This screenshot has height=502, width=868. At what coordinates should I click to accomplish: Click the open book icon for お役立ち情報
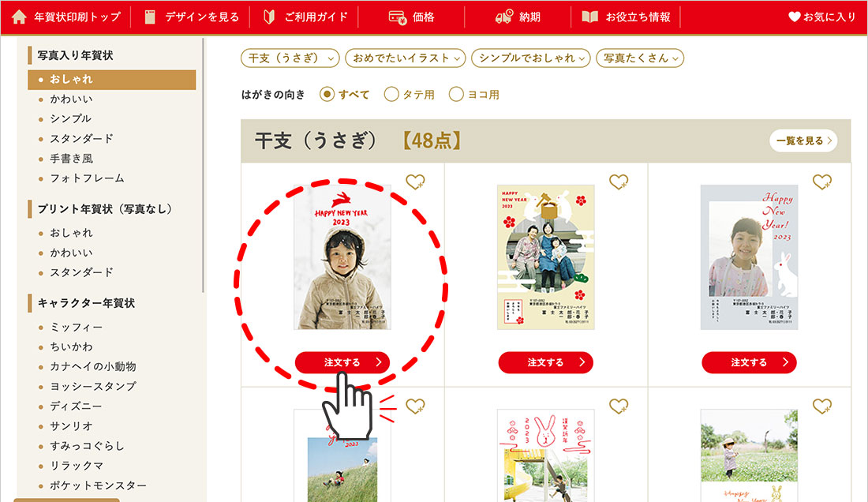point(589,17)
